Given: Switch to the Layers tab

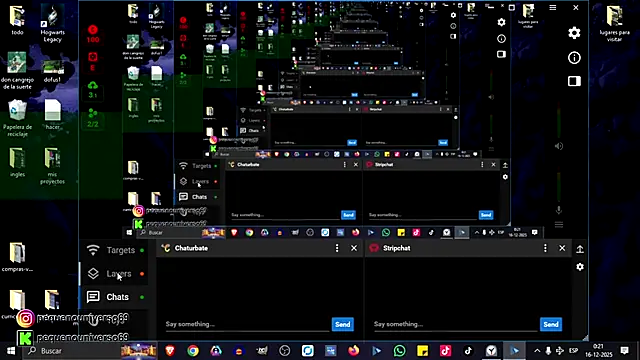Looking at the screenshot, I should pos(114,274).
